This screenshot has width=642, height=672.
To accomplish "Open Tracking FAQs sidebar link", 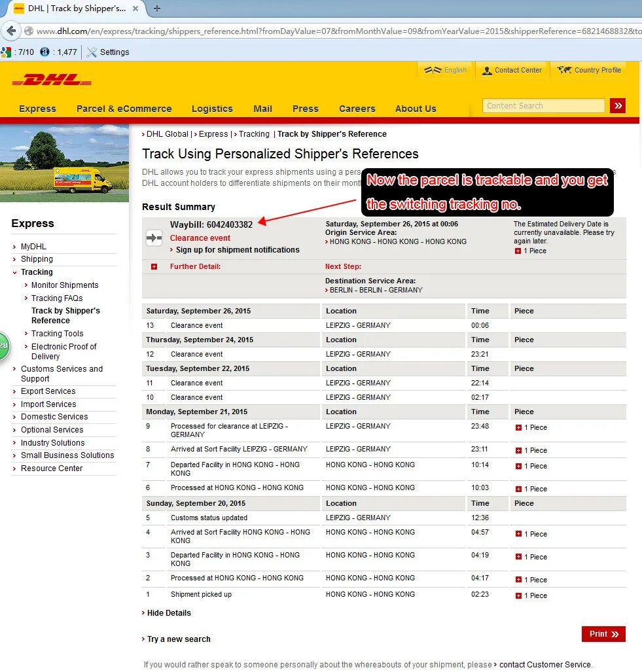I will click(57, 298).
